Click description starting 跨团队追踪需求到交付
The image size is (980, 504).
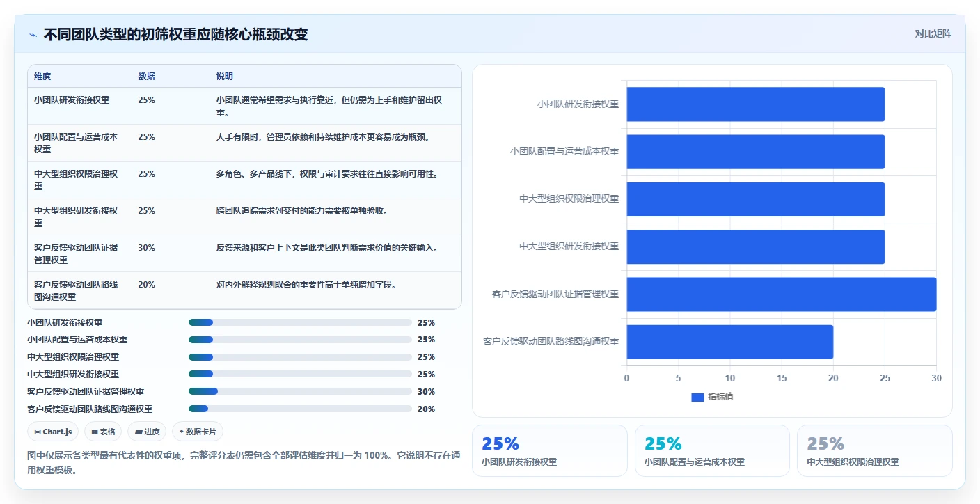point(302,211)
